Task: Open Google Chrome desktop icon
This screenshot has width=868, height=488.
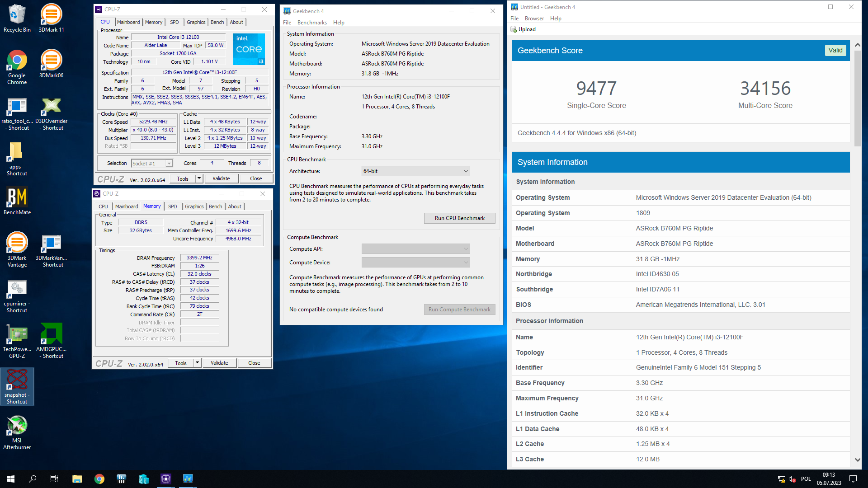Action: (x=17, y=67)
